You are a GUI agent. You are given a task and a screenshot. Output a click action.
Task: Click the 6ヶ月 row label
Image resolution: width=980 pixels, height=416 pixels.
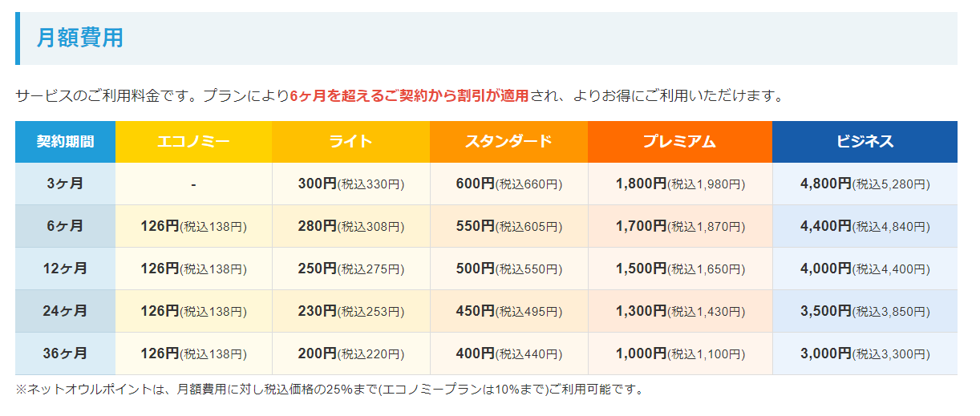point(65,226)
